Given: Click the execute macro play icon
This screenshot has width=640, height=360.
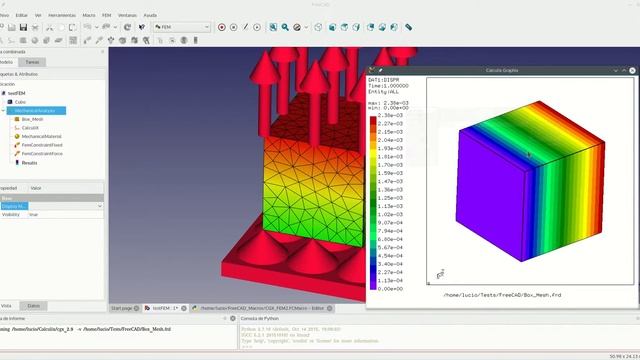Looking at the screenshot, I should tap(257, 27).
